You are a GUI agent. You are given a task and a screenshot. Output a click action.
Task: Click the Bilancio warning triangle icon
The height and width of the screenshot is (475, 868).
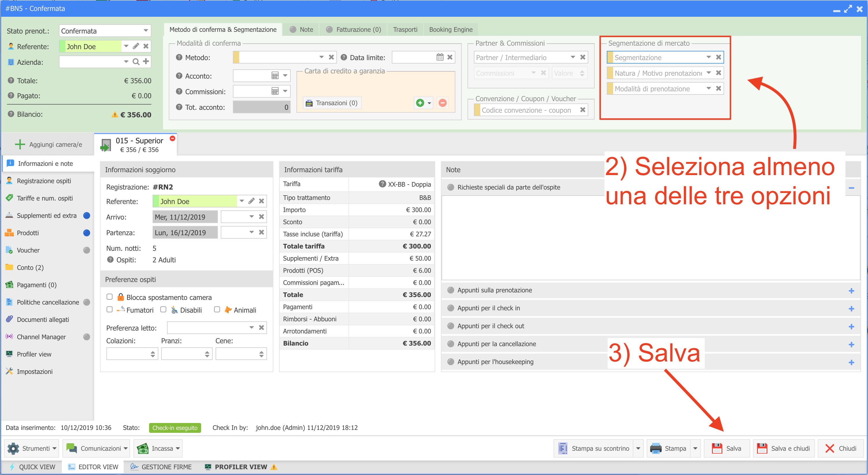[114, 114]
